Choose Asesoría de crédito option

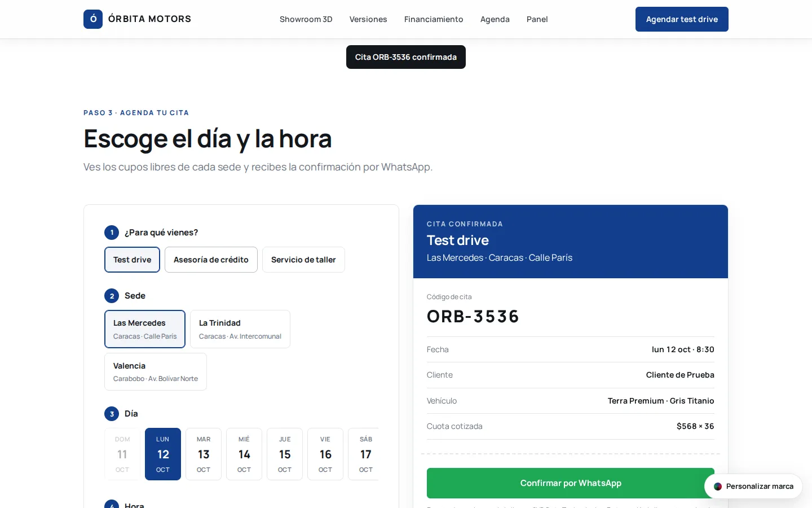click(211, 260)
